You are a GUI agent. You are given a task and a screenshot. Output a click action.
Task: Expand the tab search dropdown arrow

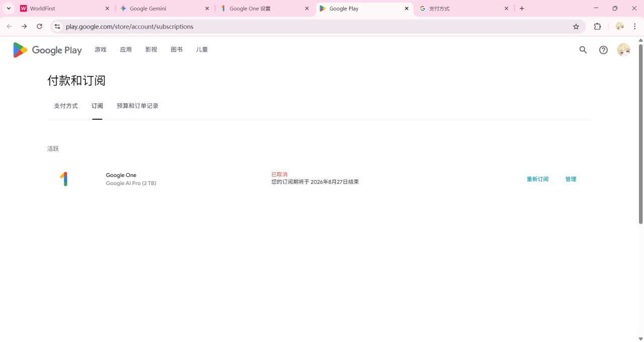tap(9, 9)
